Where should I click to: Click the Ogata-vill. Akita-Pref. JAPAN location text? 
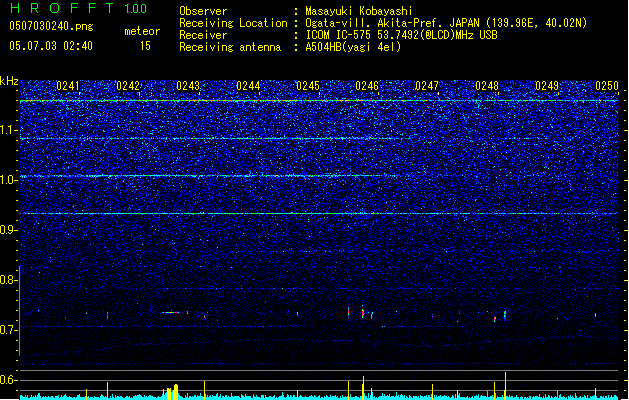(x=392, y=23)
